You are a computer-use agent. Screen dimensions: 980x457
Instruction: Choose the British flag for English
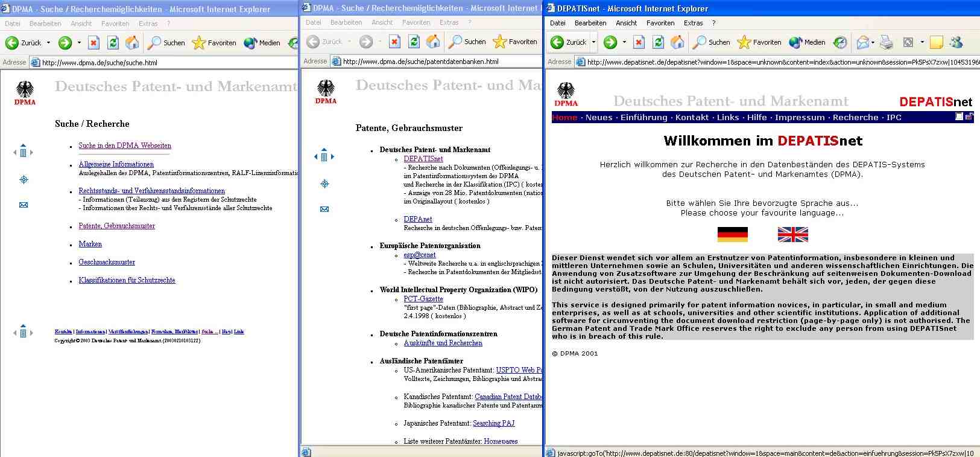(x=792, y=234)
